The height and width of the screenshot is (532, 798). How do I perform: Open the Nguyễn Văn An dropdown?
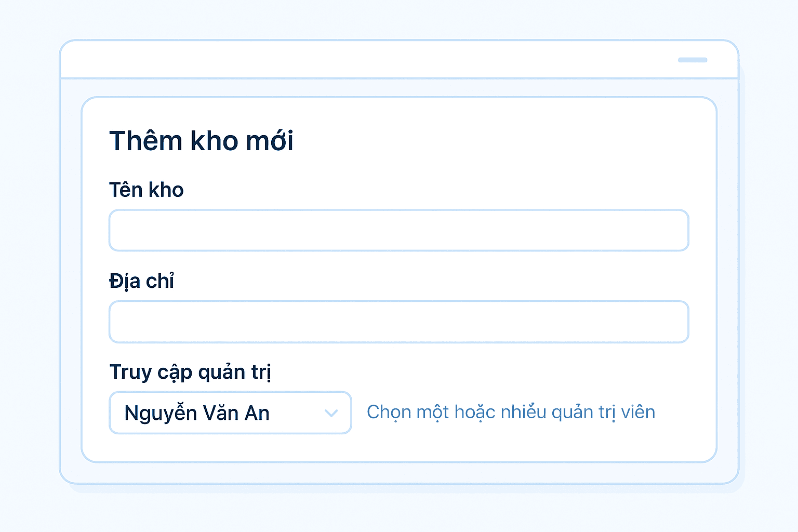tap(230, 413)
